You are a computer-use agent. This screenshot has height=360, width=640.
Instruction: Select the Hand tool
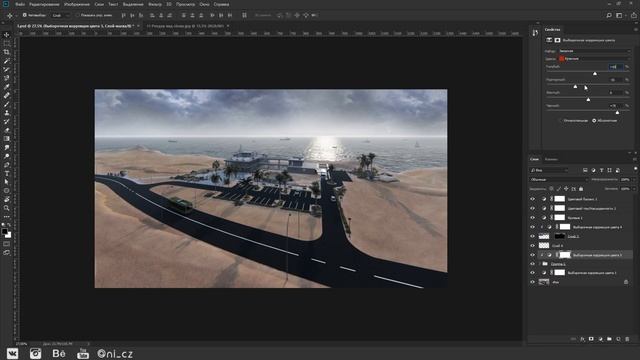(7, 199)
